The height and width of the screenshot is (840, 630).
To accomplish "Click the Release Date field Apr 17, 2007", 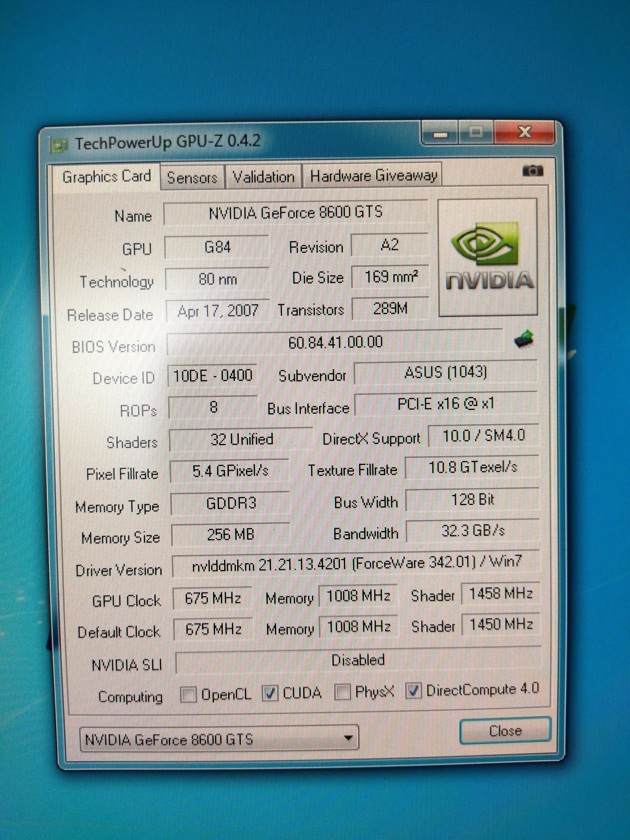I will tap(218, 311).
